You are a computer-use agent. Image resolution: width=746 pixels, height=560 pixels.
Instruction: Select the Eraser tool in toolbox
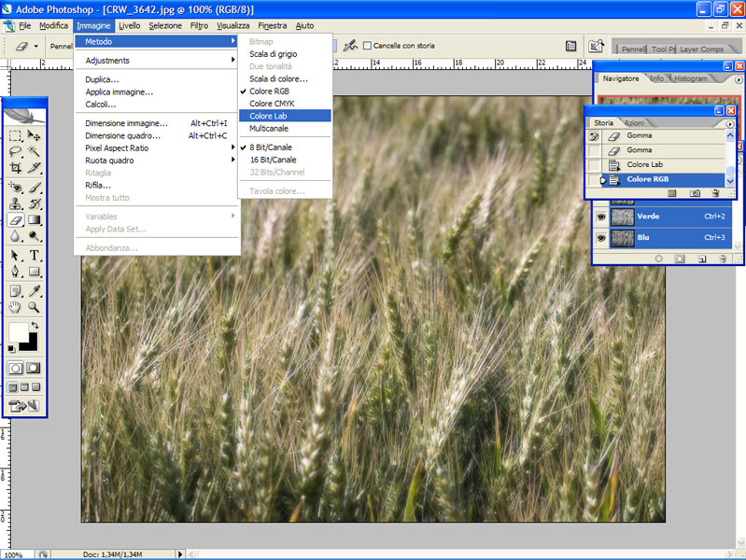pos(15,220)
